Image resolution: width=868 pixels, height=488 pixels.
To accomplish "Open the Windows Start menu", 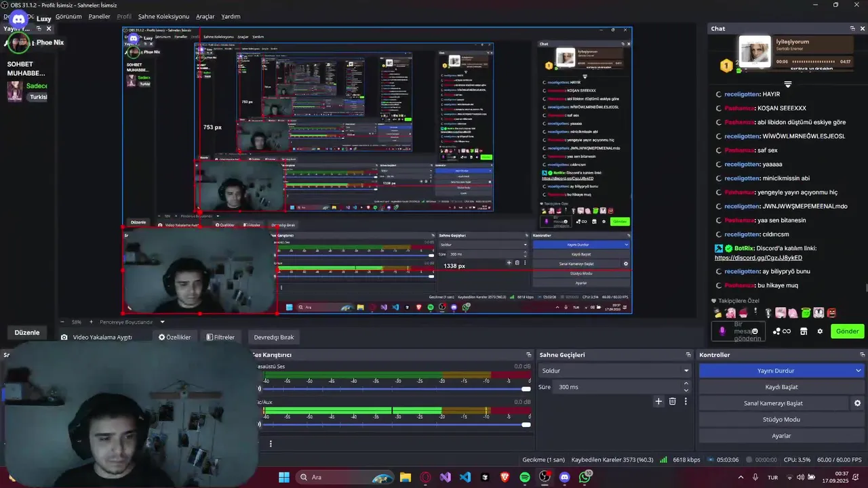I will 284,477.
